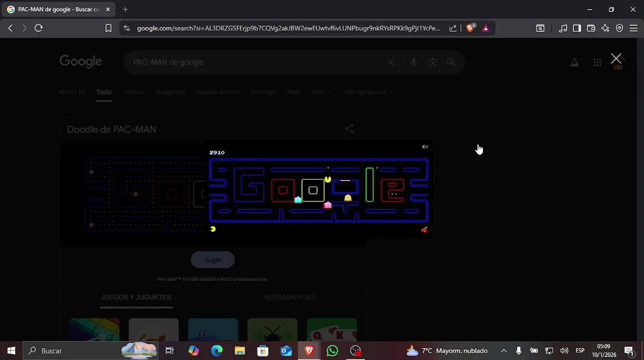
Task: Open the volume control in tray
Action: (x=564, y=350)
